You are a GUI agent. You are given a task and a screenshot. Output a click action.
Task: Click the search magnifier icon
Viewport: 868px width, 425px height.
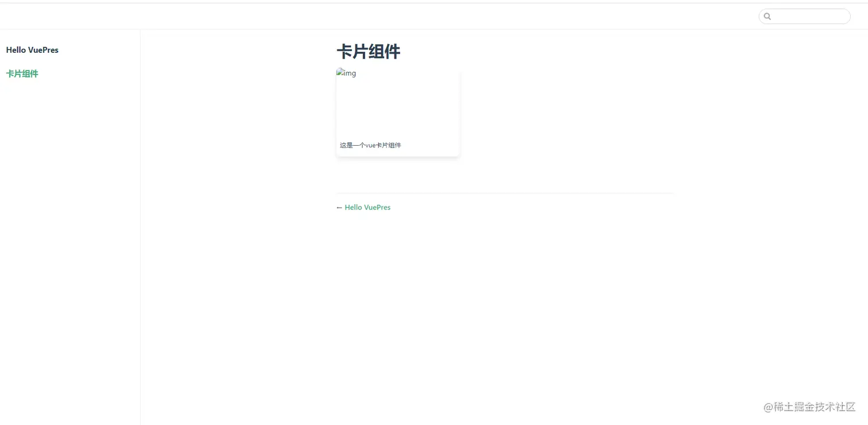[x=768, y=17]
